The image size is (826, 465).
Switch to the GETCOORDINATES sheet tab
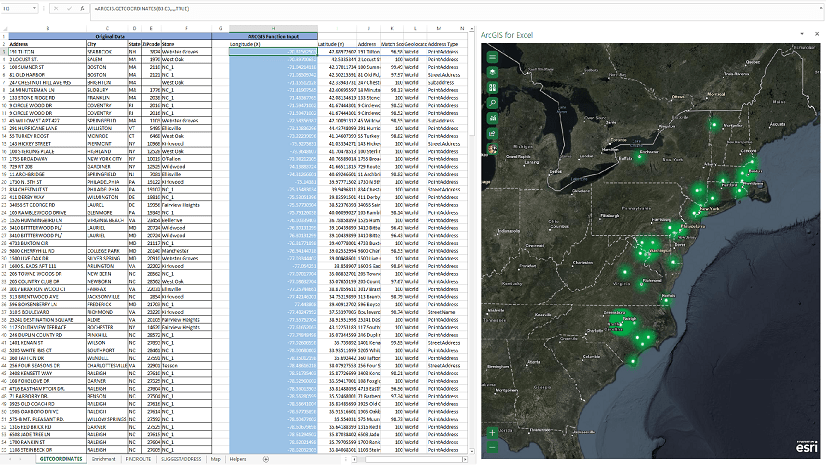tap(61, 459)
